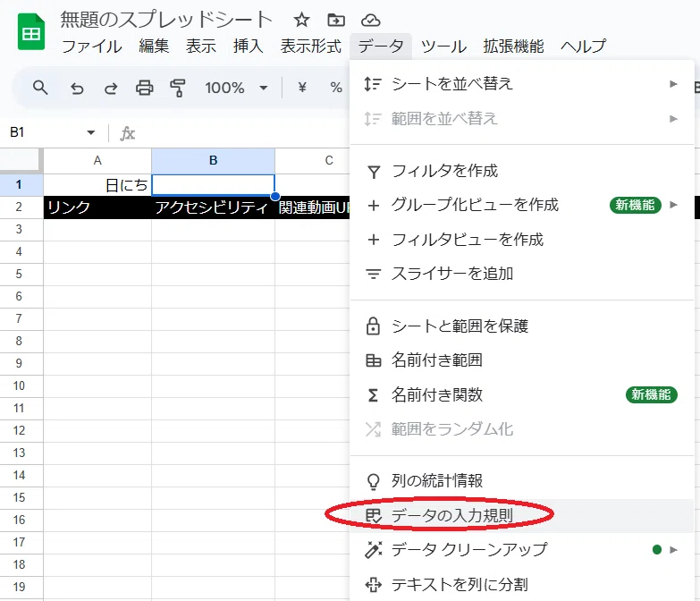The image size is (700, 601).
Task: Check the cloud save status icon
Action: click(x=370, y=20)
